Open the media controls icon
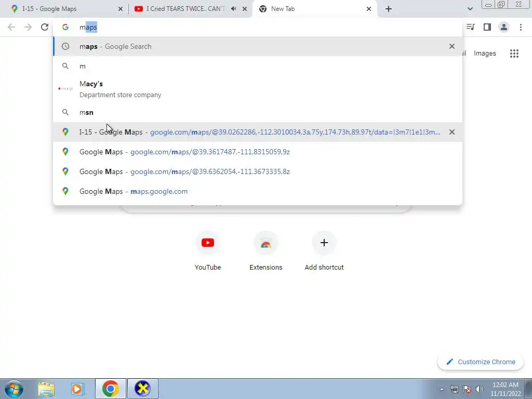The height and width of the screenshot is (399, 532). click(x=471, y=27)
